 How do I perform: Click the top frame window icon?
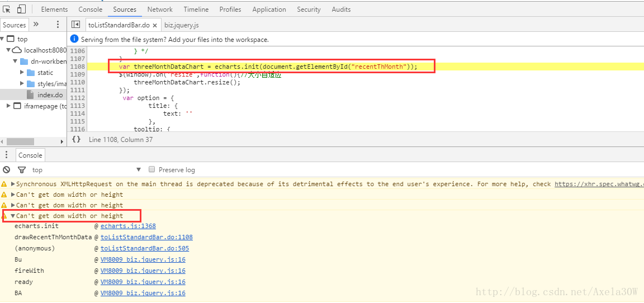click(11, 39)
